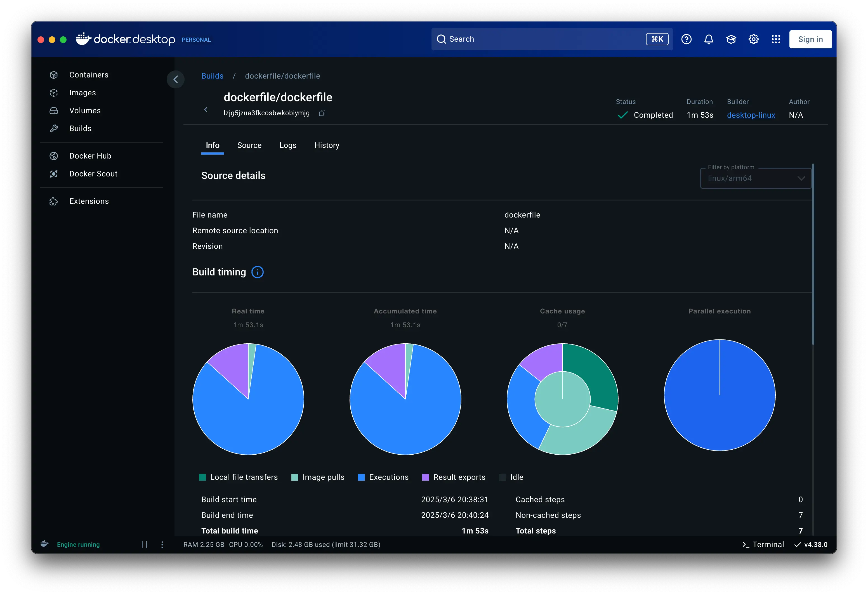Collapse the sidebar with chevron button
The image size is (868, 595).
pos(176,79)
